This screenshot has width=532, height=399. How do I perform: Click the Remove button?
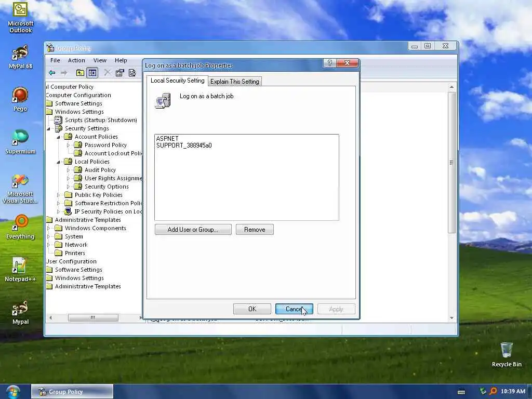255,229
